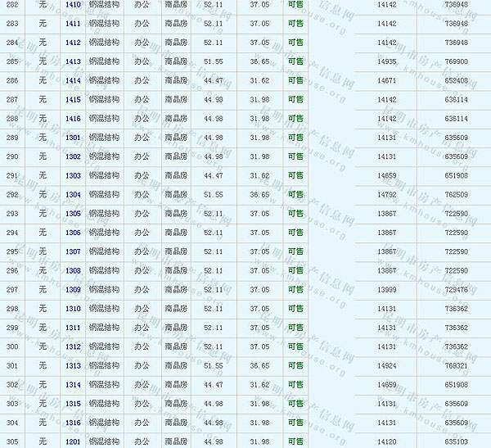491x448 pixels.
Task: Click room 1413 link
Action: click(x=73, y=61)
